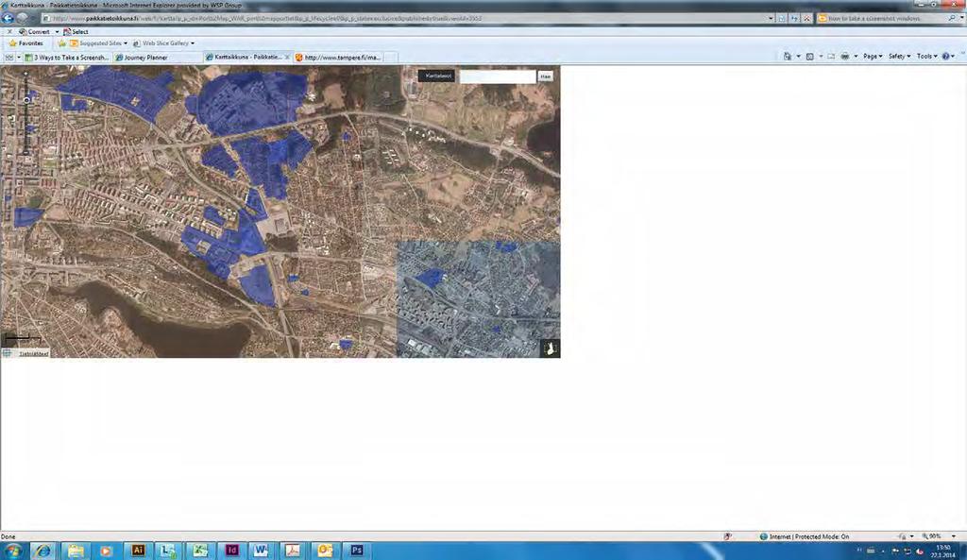Open Microsoft Excel from the taskbar

coord(200,551)
